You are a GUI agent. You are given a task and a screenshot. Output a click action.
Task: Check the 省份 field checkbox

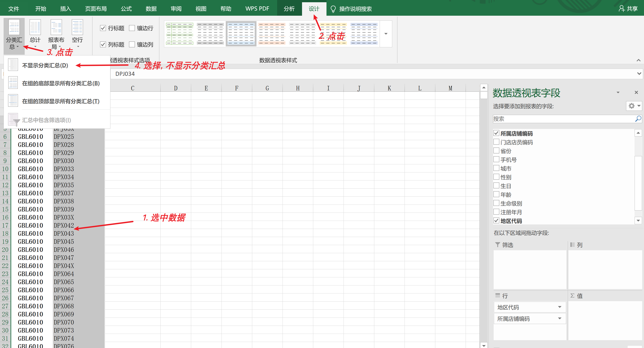tap(496, 151)
